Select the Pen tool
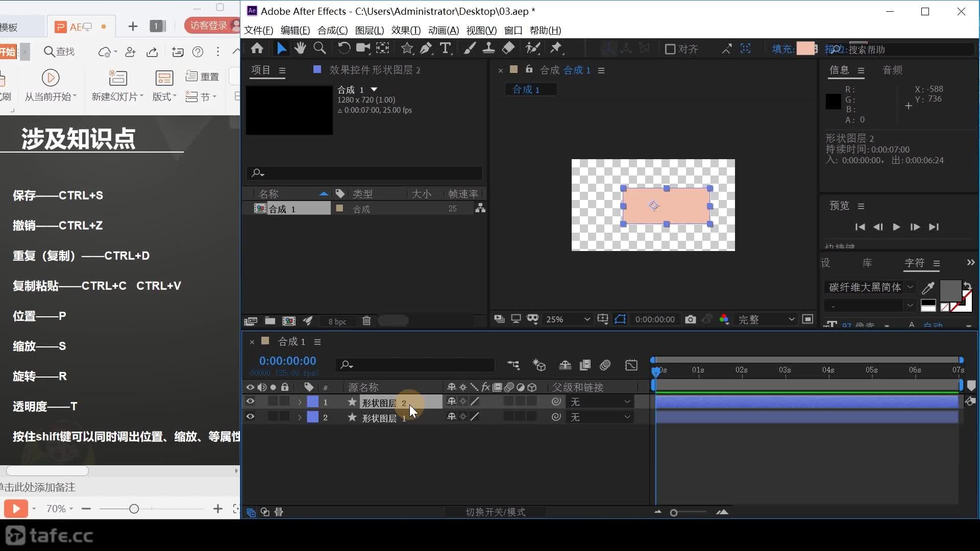Screen dimensions: 980x551 tap(426, 48)
